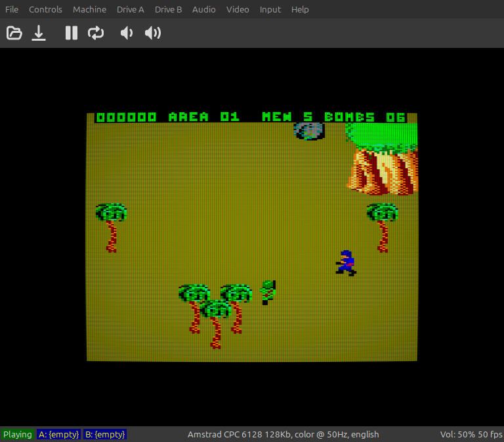Open the Help menu
This screenshot has width=504, height=442.
point(300,9)
